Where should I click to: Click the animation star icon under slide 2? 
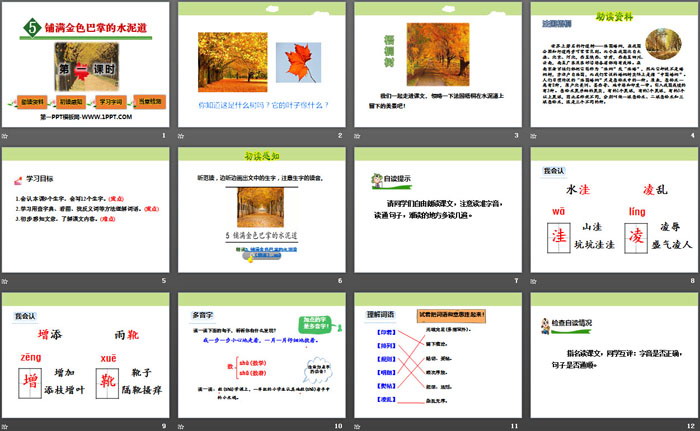pyautogui.click(x=181, y=136)
